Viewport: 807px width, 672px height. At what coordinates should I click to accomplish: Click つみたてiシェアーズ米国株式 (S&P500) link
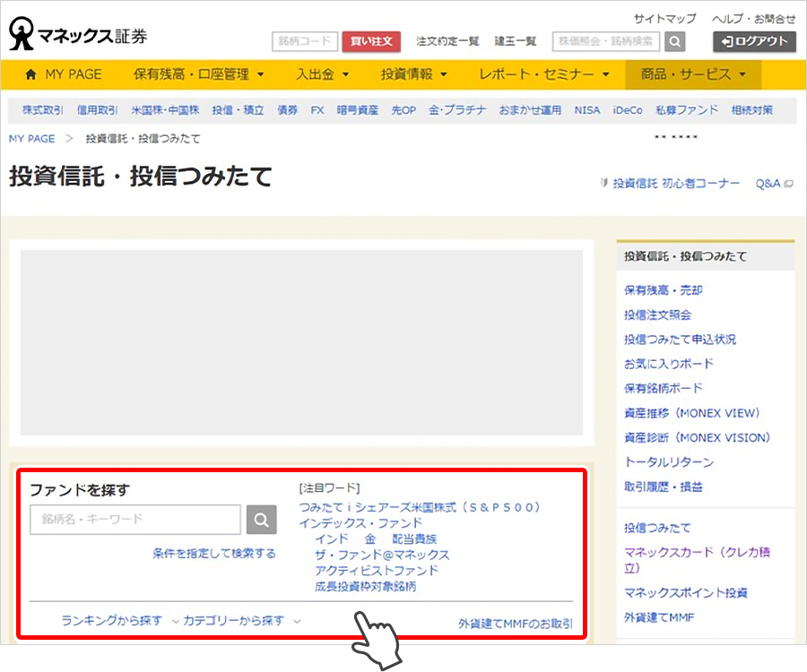(x=420, y=507)
